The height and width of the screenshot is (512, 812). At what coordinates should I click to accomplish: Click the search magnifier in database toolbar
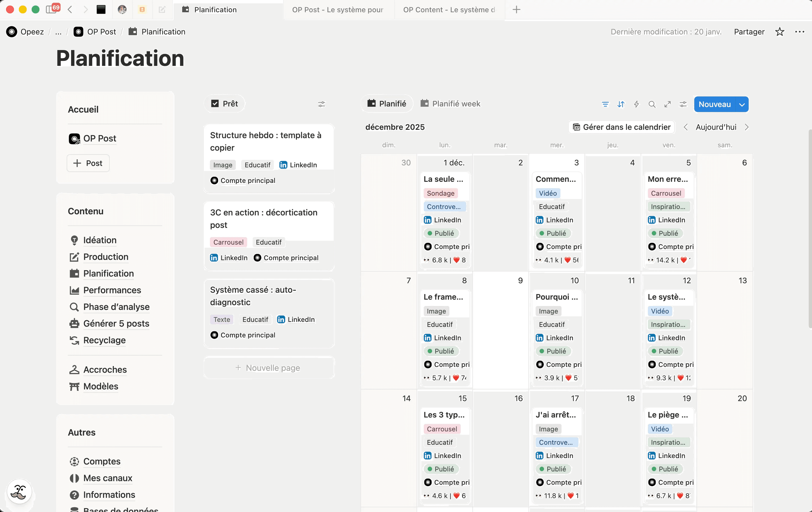[x=652, y=104]
